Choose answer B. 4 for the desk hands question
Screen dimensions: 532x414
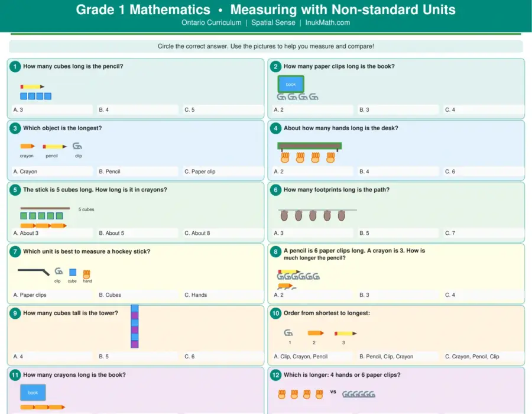coord(398,172)
